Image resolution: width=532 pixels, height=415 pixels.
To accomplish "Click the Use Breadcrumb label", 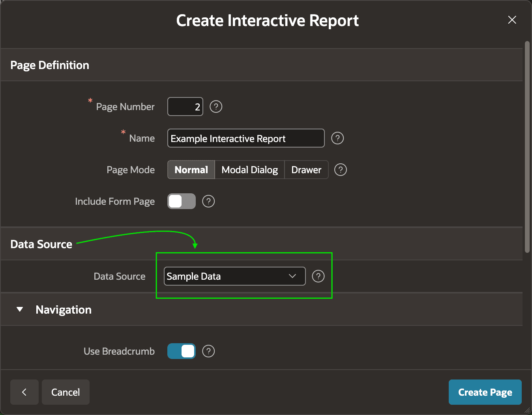I will 119,351.
